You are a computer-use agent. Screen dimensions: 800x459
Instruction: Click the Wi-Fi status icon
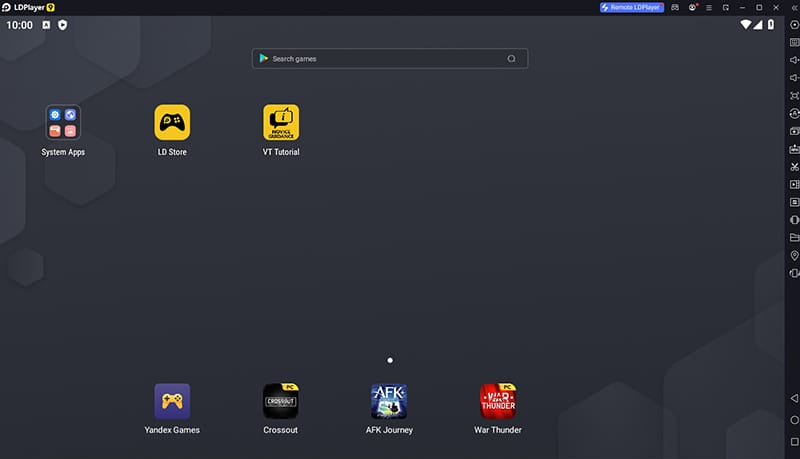(x=745, y=24)
